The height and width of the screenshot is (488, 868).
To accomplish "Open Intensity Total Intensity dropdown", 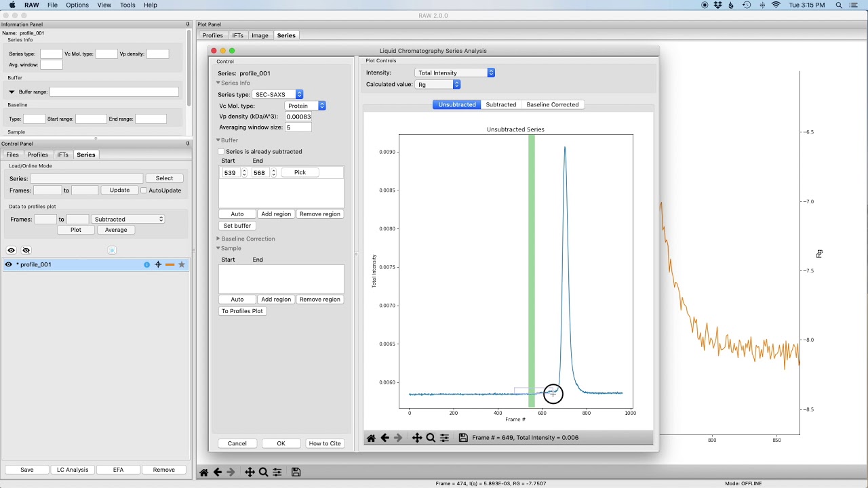I will (454, 73).
